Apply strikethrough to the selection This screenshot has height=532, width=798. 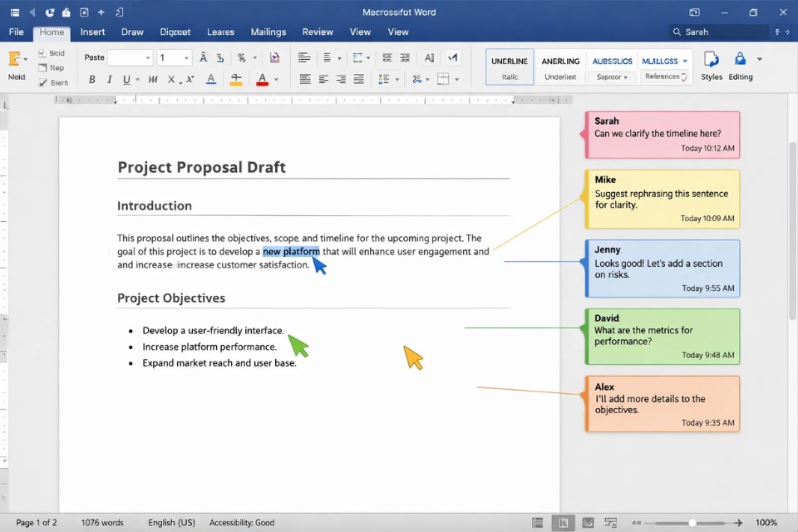(x=154, y=78)
